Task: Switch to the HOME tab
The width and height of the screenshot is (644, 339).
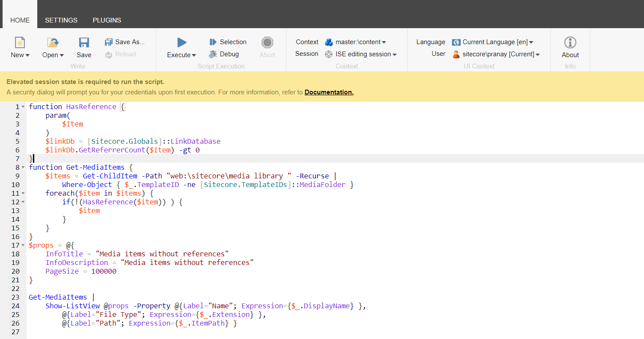Action: click(20, 20)
